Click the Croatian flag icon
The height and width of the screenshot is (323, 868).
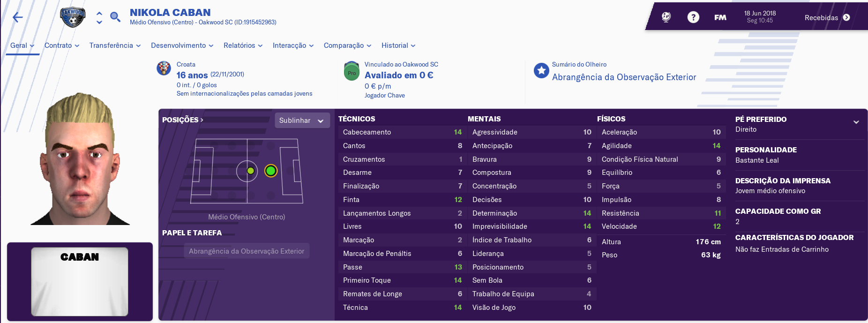point(164,68)
